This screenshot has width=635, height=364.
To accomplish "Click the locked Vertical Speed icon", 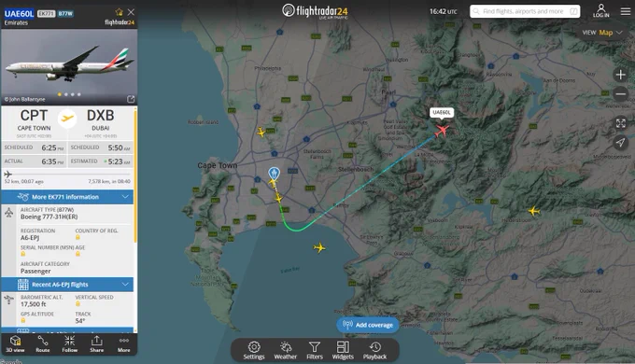I will (x=78, y=303).
